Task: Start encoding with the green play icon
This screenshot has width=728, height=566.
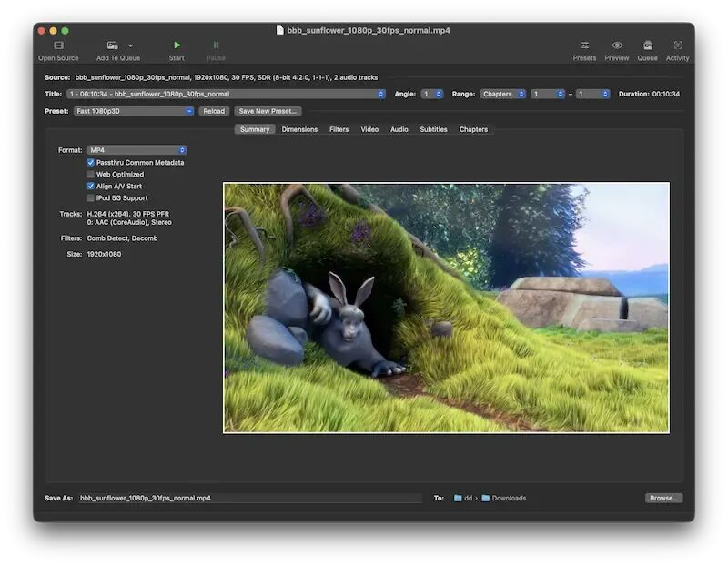Action: 177,45
